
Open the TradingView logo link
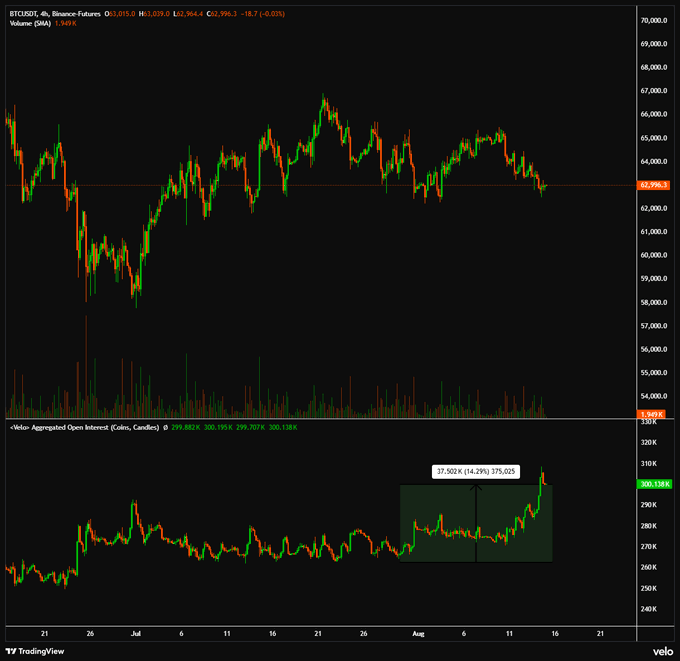35,651
